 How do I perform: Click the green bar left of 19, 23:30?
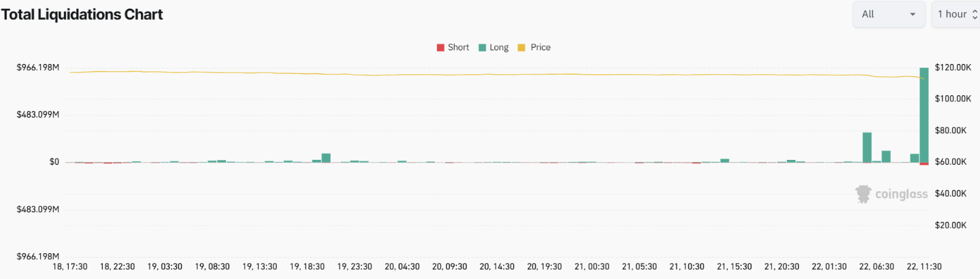coord(326,158)
